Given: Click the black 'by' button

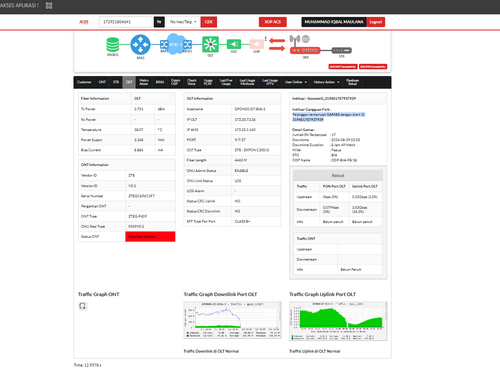Looking at the screenshot, I should tap(159, 22).
